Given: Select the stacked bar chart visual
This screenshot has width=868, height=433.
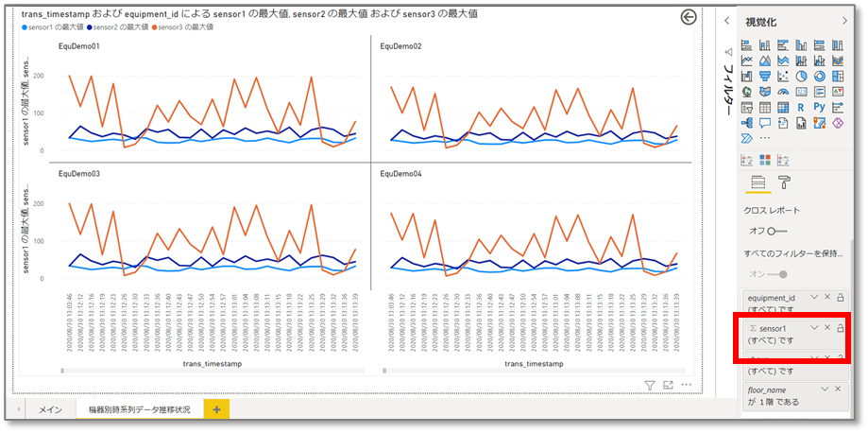Looking at the screenshot, I should point(747,45).
